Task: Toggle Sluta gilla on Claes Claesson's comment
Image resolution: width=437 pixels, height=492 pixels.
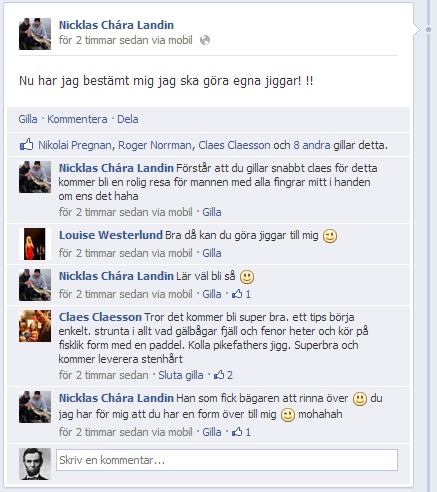Action: click(x=180, y=375)
